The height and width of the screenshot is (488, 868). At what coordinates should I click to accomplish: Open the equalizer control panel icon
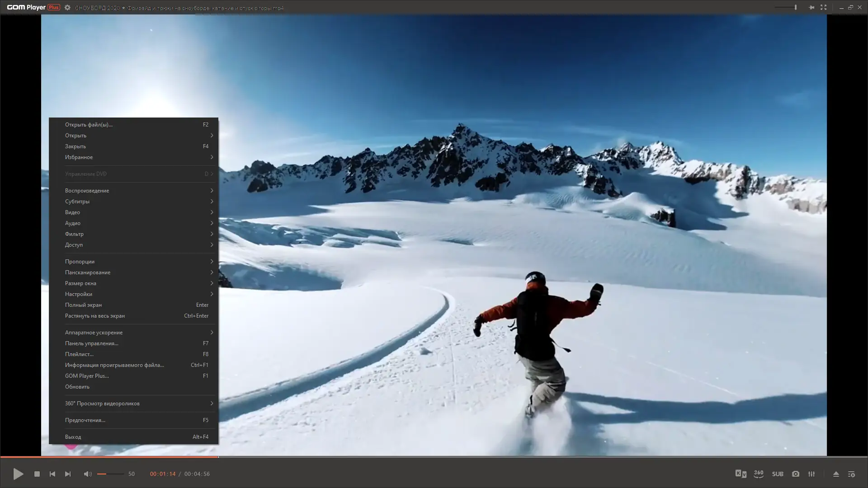(811, 474)
